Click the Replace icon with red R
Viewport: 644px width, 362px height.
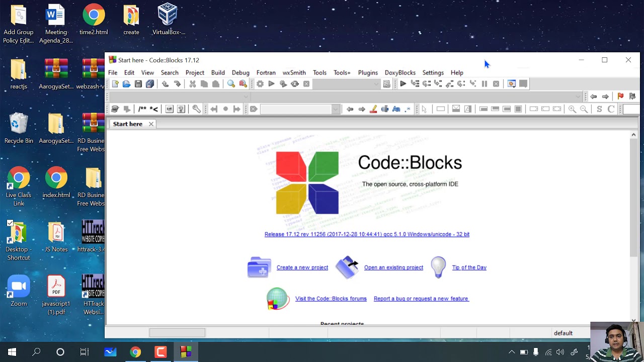point(243,84)
